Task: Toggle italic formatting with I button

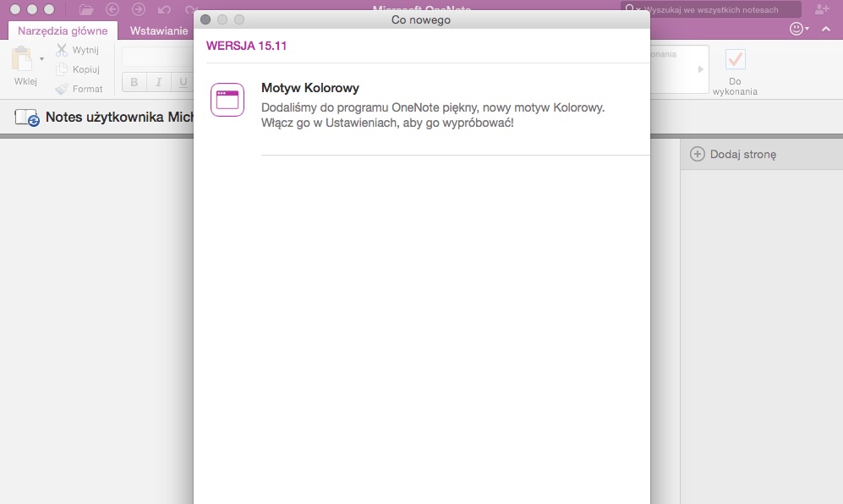Action: pos(159,82)
